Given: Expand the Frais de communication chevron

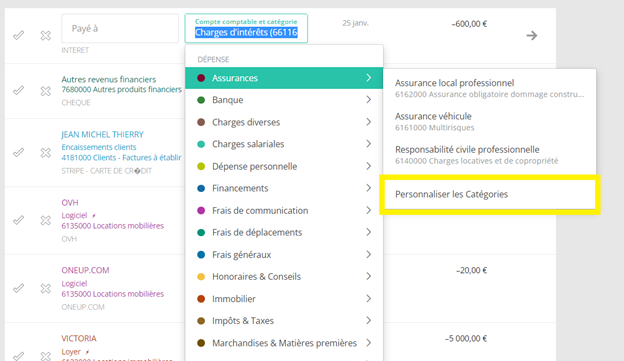Looking at the screenshot, I should (369, 210).
